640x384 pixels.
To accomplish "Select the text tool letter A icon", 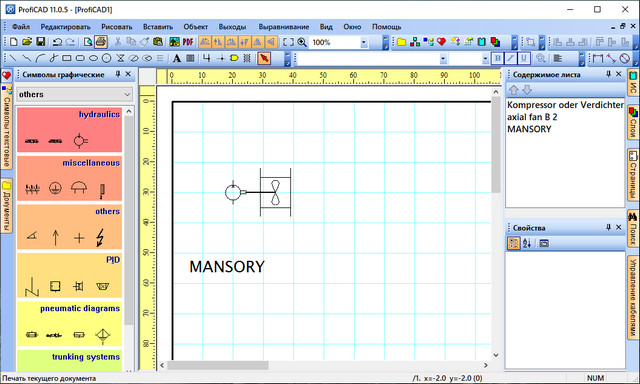I will [177, 58].
